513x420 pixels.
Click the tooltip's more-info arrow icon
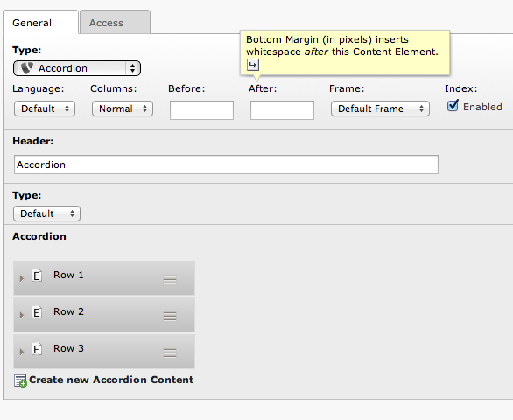pyautogui.click(x=253, y=65)
